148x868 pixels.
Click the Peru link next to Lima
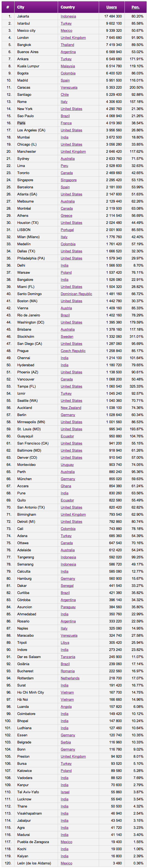click(x=64, y=166)
